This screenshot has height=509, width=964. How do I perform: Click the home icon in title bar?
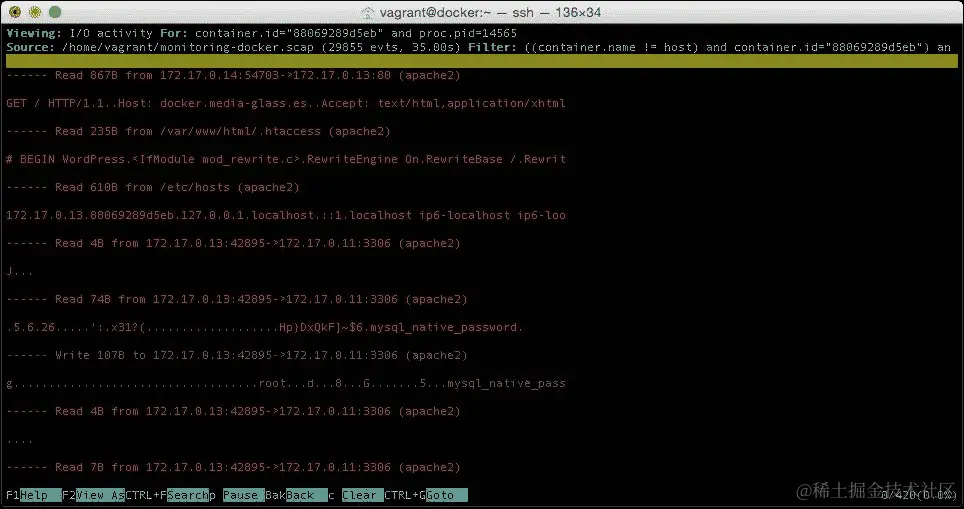coord(368,12)
